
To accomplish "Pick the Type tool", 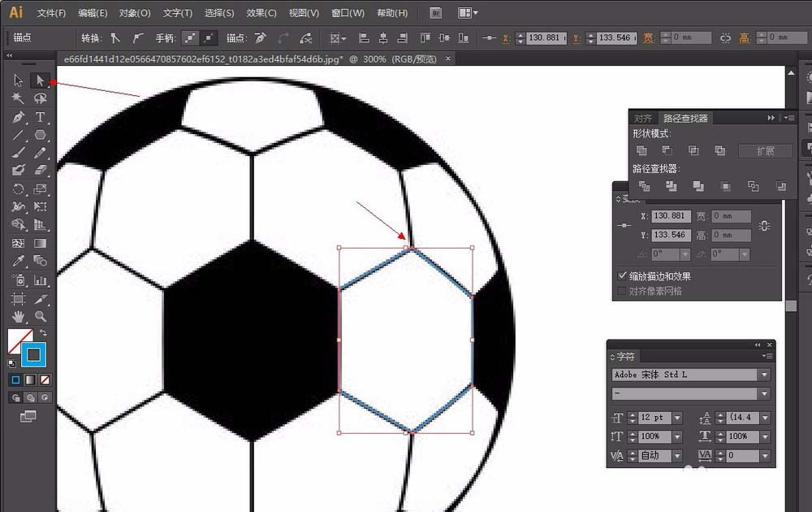I will click(39, 117).
